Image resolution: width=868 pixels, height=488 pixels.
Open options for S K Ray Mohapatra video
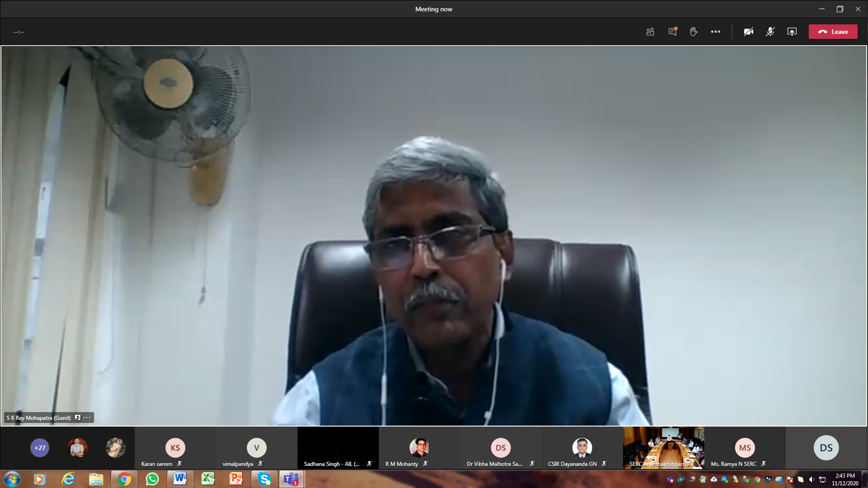[87, 418]
